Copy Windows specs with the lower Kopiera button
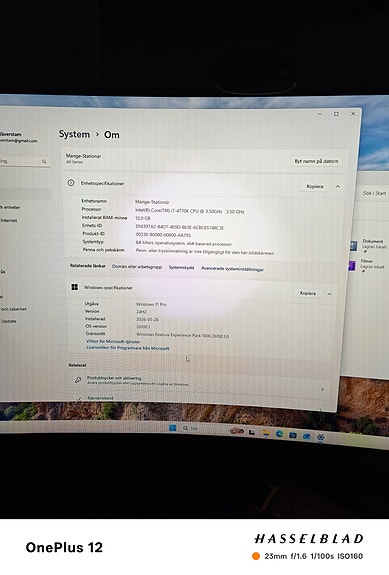The width and height of the screenshot is (389, 575). click(307, 293)
